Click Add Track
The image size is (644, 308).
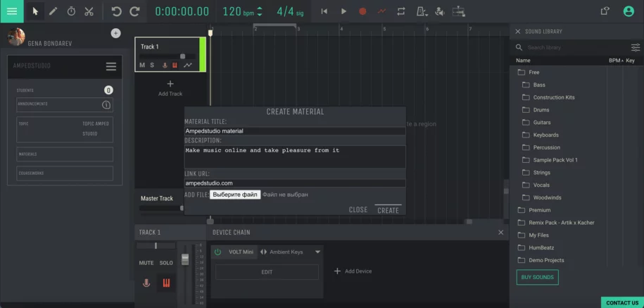click(170, 88)
